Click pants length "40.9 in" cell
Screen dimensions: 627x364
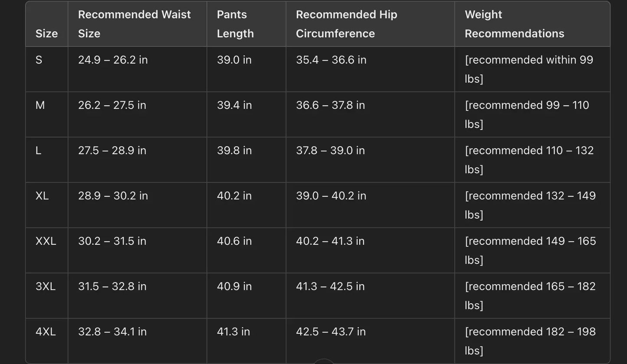pyautogui.click(x=234, y=286)
